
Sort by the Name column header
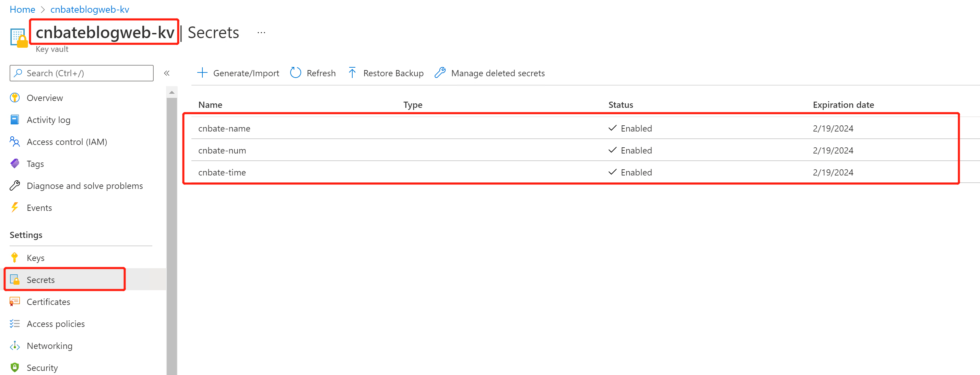pos(210,105)
